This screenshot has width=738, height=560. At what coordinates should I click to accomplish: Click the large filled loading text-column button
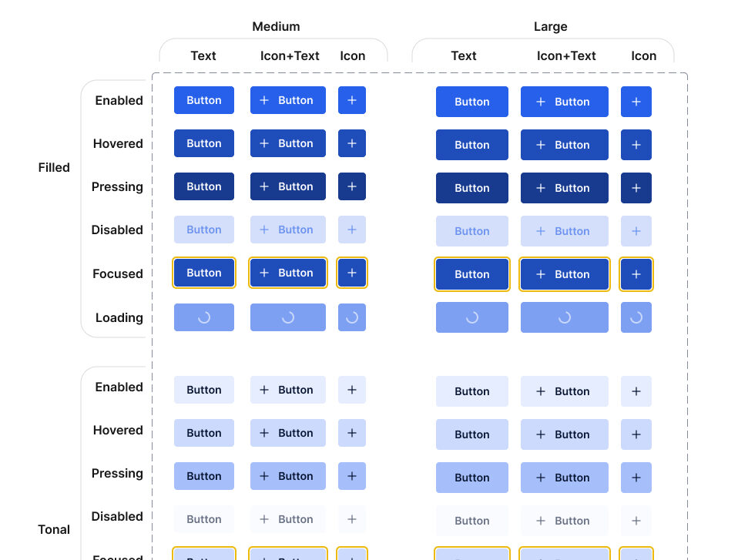coord(471,317)
